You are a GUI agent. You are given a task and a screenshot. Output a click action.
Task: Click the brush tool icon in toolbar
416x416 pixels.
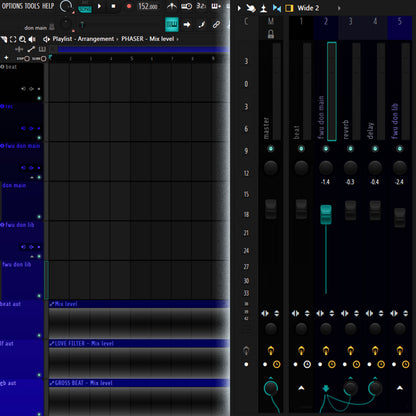(x=201, y=24)
